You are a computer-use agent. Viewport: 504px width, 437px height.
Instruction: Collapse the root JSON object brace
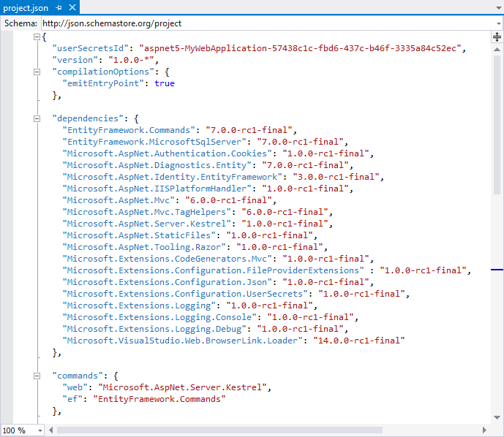[x=37, y=37]
